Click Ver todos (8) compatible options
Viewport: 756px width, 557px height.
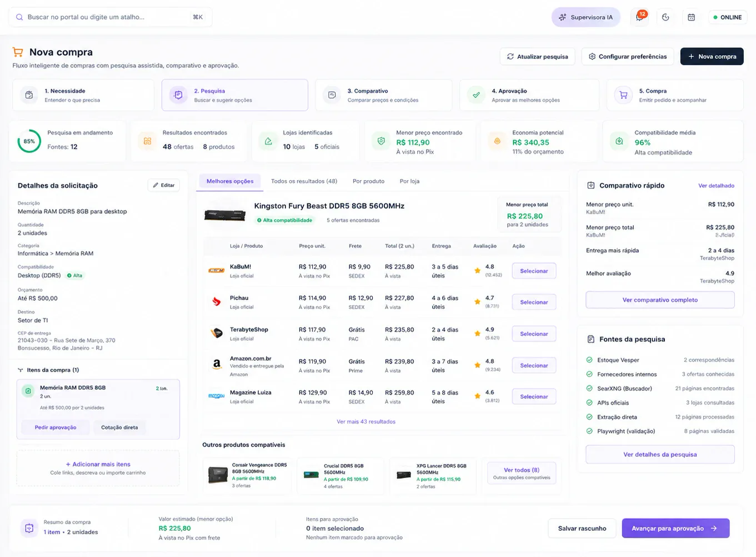[522, 473]
